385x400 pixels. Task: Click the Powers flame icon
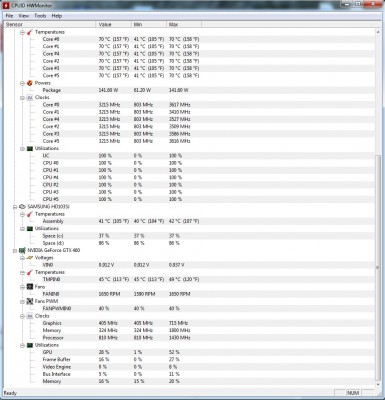[x=30, y=83]
